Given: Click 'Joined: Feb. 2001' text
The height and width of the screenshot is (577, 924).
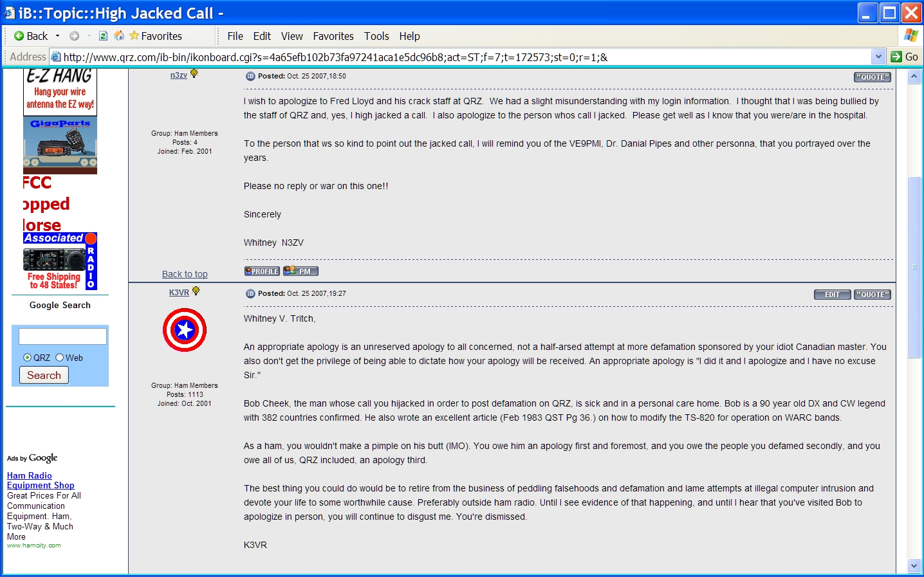Looking at the screenshot, I should [185, 151].
